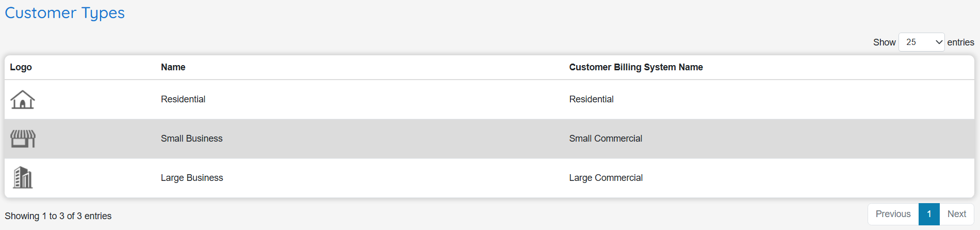Click the Customer Types page heading
This screenshot has height=230, width=980.
pyautogui.click(x=65, y=13)
